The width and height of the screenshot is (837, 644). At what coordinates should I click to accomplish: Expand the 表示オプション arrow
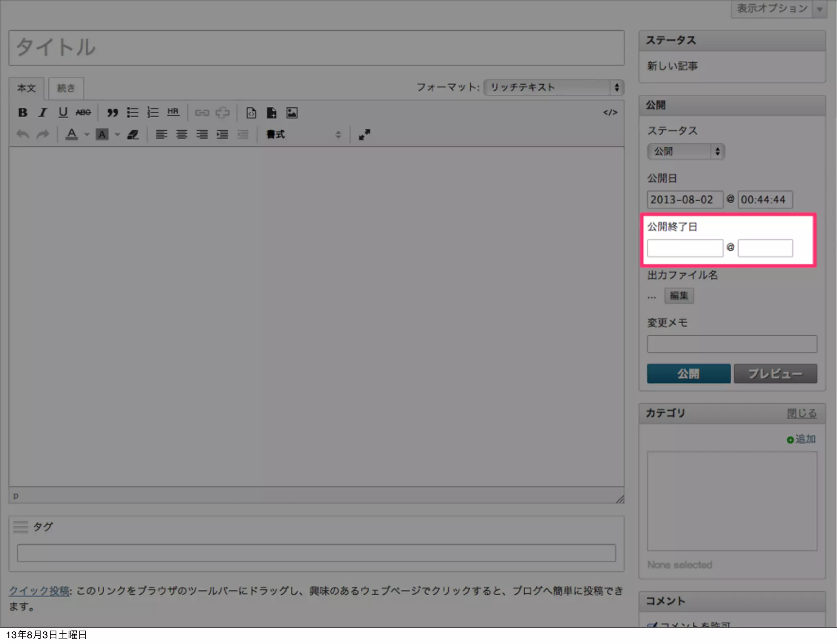tap(819, 9)
